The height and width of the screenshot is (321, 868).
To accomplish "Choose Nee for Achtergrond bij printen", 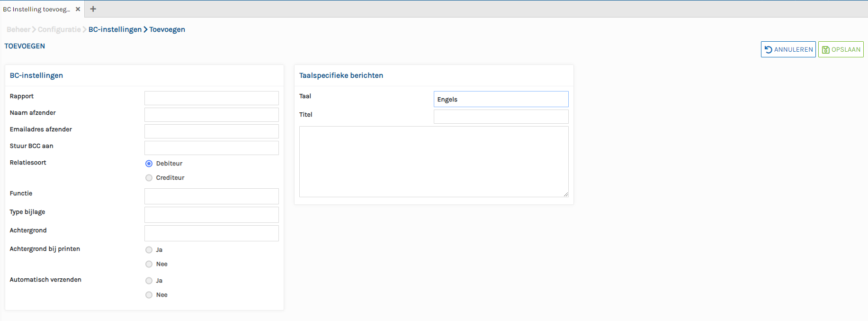I will coord(149,264).
